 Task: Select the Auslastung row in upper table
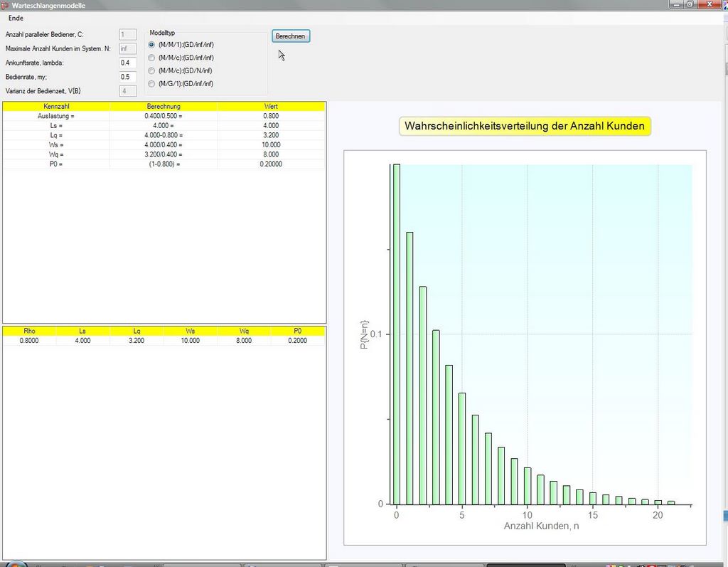tap(56, 115)
